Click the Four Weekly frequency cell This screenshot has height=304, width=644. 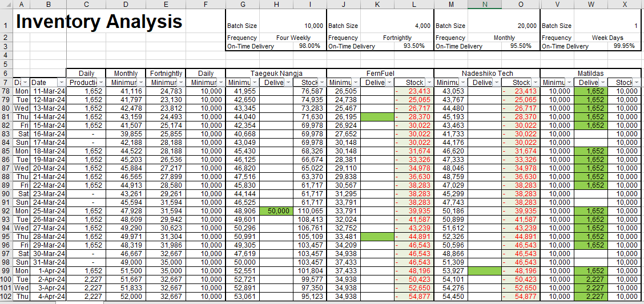(293, 38)
